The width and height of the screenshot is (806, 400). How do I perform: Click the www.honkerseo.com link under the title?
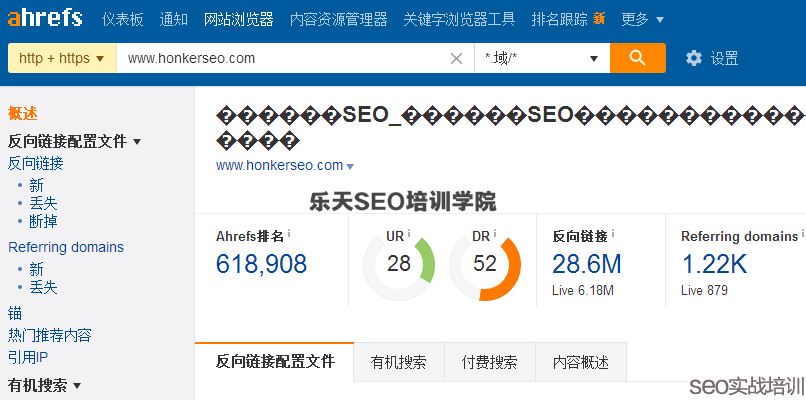pos(279,166)
